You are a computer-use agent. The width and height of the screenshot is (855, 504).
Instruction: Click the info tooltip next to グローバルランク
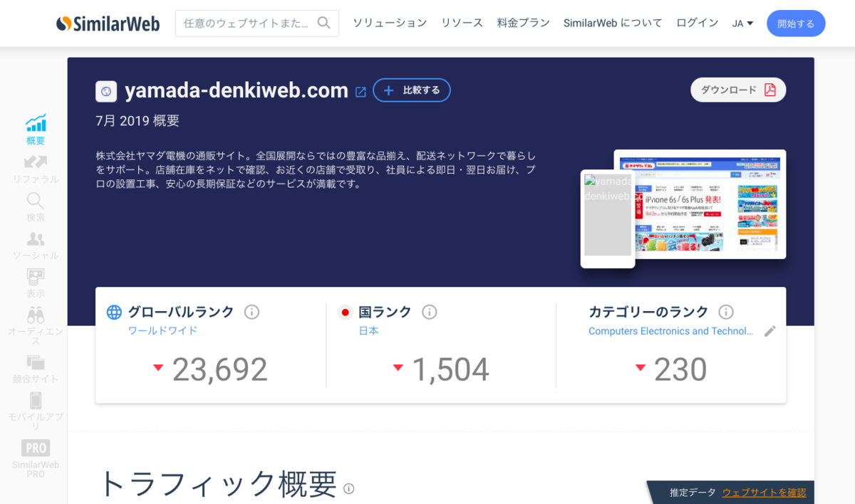click(252, 312)
